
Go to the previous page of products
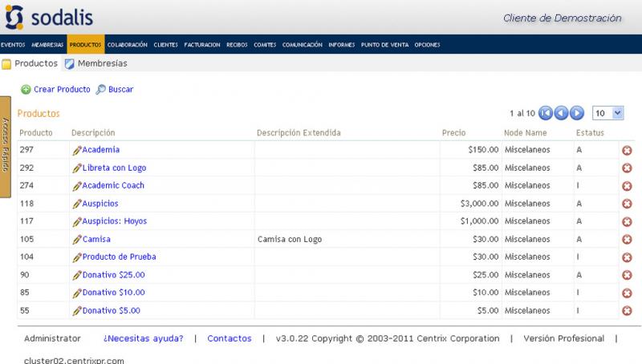[x=562, y=113]
